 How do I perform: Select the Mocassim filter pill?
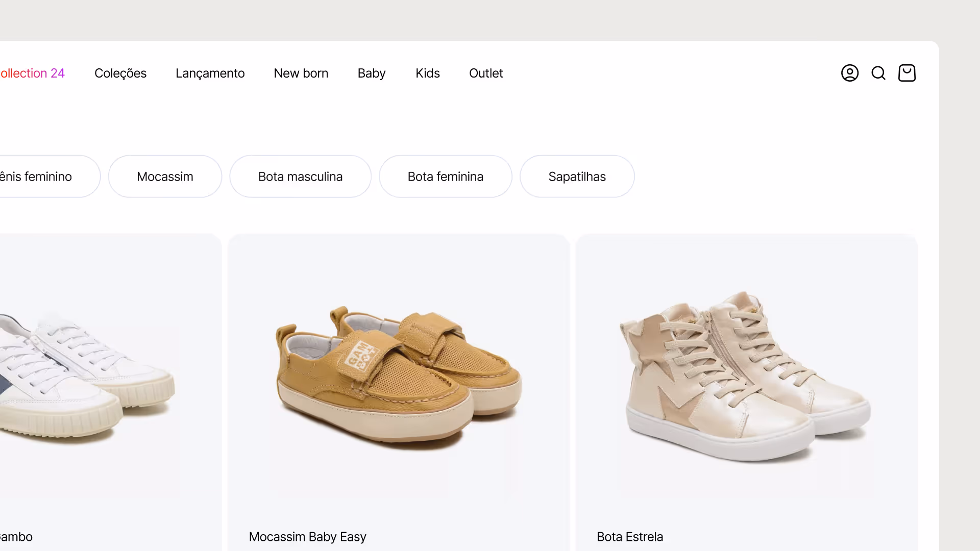click(x=165, y=177)
